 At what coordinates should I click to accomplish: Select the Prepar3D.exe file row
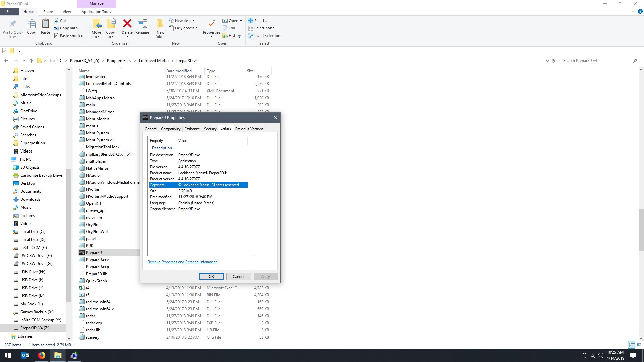coord(97,260)
